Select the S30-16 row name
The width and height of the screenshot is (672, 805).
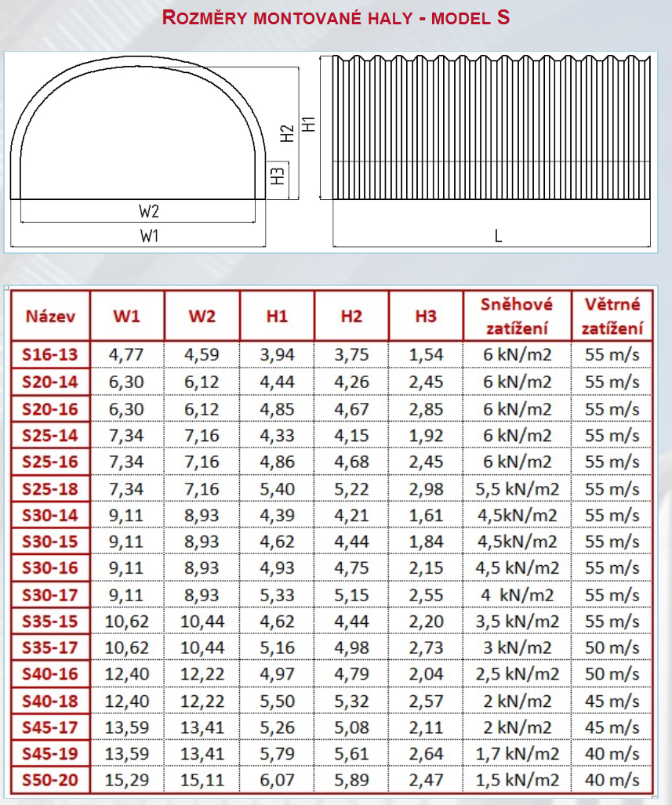(50, 567)
